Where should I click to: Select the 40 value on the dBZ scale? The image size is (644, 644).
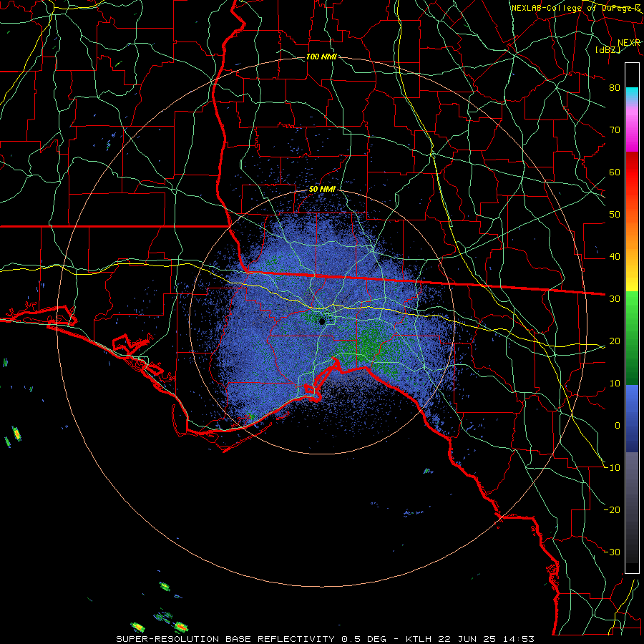(x=615, y=257)
